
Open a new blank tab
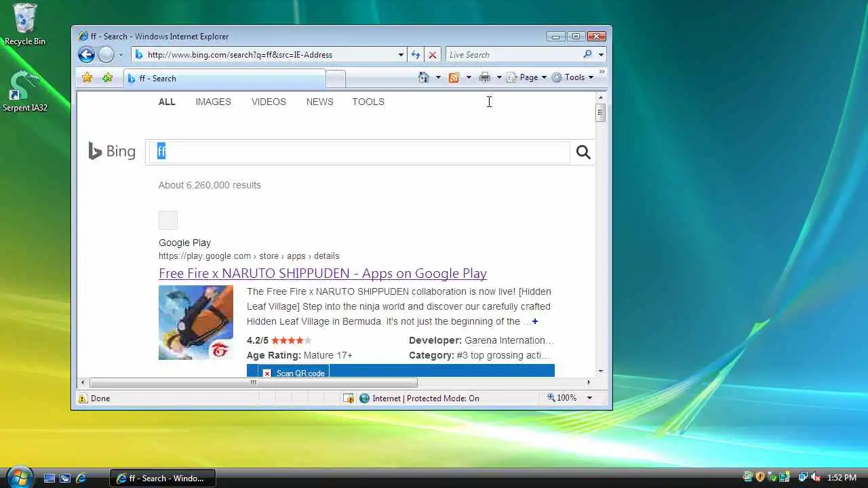(x=336, y=79)
